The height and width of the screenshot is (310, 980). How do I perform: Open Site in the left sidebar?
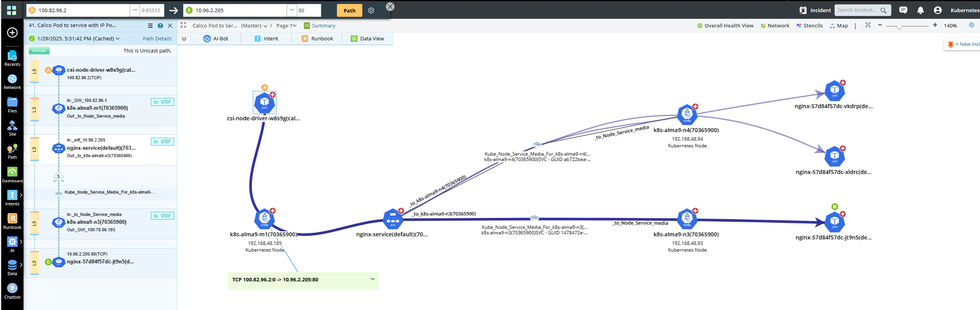point(12,129)
